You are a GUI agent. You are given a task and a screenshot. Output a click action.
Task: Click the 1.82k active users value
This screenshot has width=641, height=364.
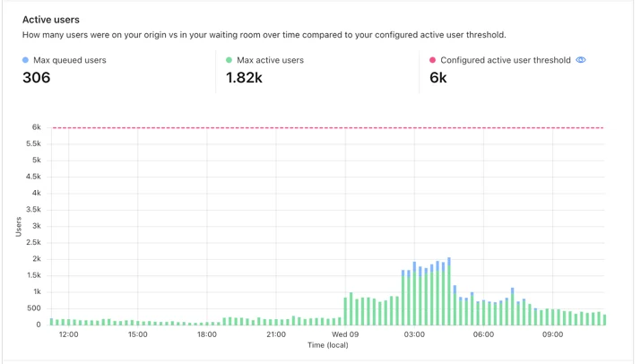(244, 78)
